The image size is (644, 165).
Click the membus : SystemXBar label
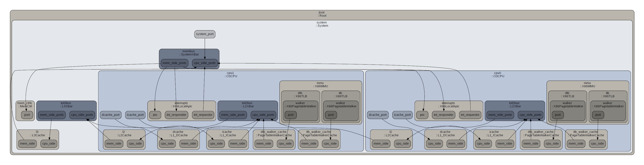[x=189, y=53]
